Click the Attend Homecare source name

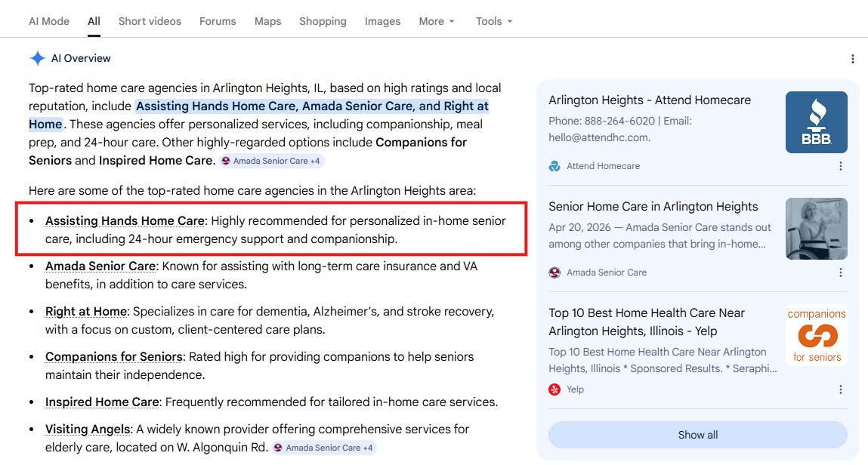point(603,166)
